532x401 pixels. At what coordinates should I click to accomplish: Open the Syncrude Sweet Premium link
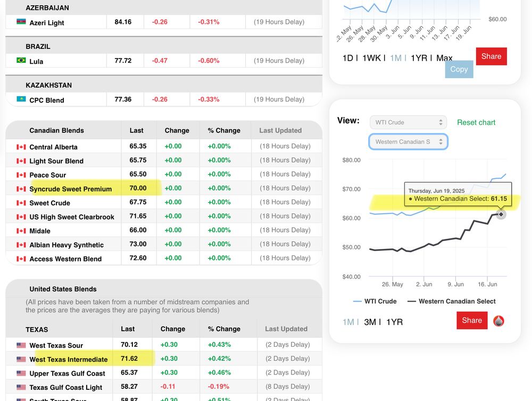[x=71, y=189]
